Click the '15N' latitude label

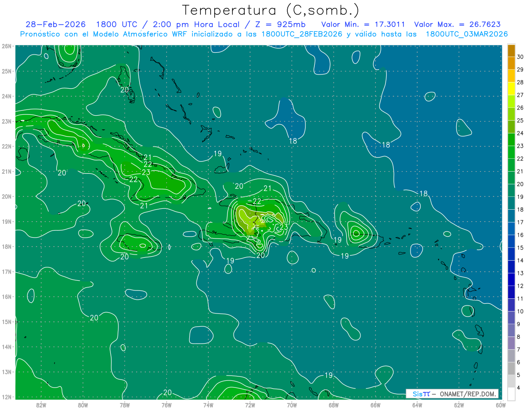coord(7,321)
